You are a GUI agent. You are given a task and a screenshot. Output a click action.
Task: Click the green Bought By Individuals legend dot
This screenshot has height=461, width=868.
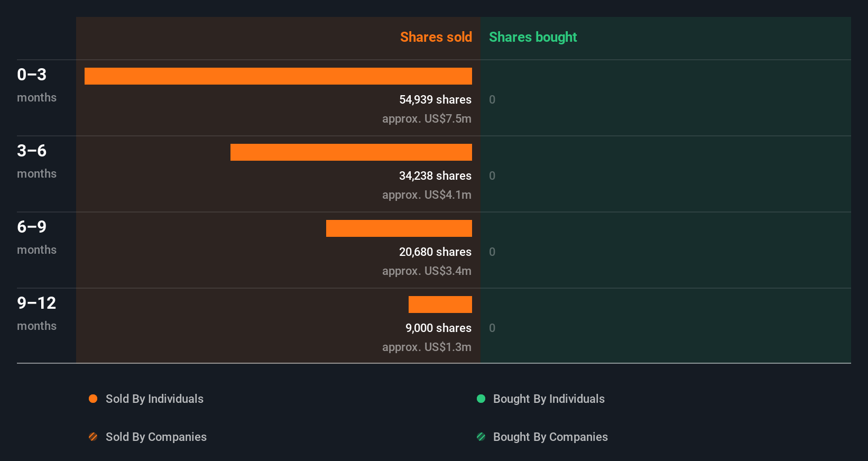pyautogui.click(x=481, y=399)
